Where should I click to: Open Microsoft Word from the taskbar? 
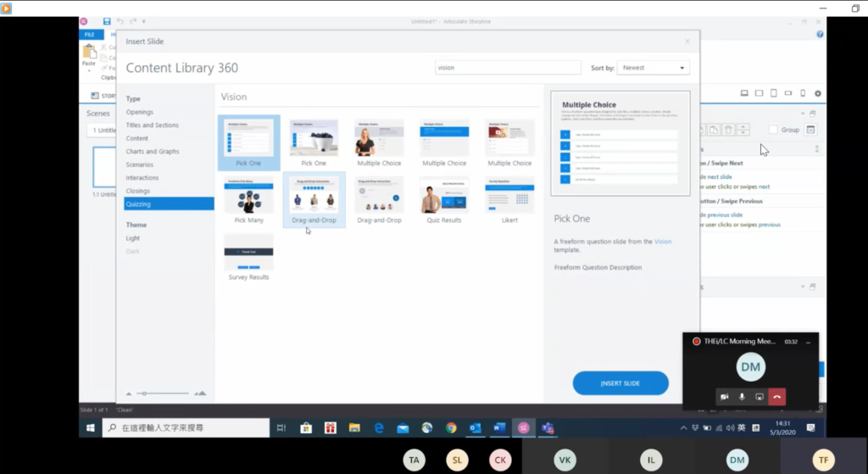click(x=499, y=428)
